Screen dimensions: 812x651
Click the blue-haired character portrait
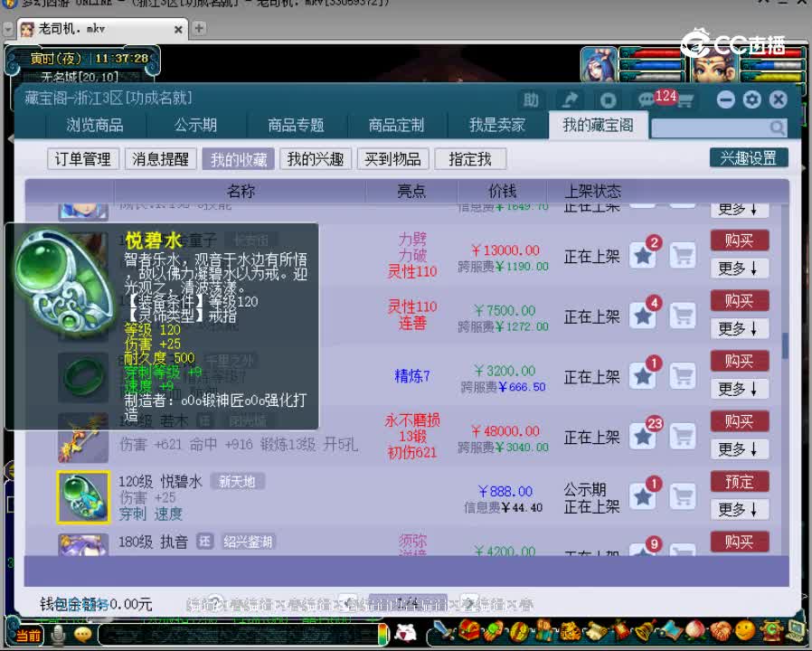click(x=600, y=64)
